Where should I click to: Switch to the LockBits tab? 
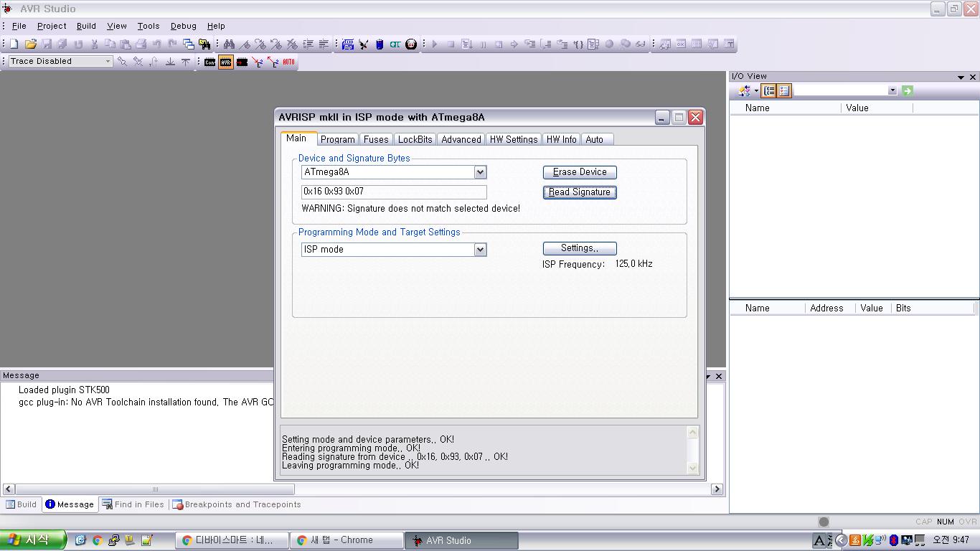[415, 139]
